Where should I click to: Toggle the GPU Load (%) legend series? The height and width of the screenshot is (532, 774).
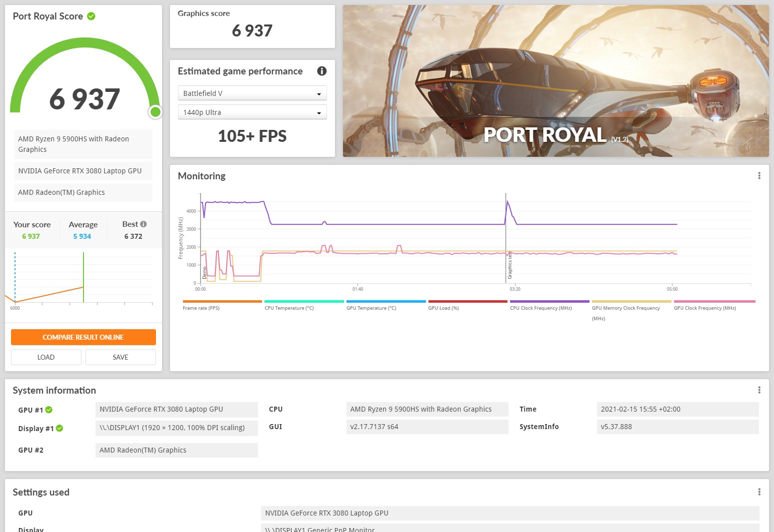click(467, 306)
